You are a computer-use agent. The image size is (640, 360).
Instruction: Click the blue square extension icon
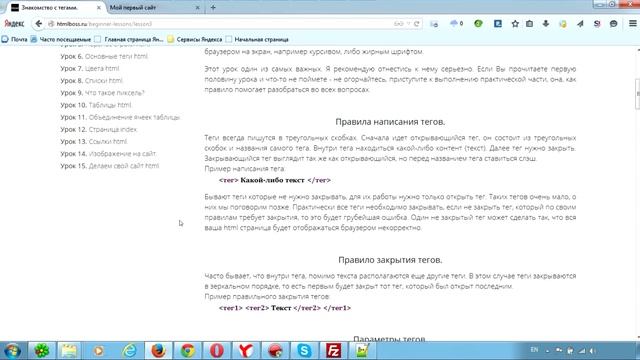pos(498,24)
